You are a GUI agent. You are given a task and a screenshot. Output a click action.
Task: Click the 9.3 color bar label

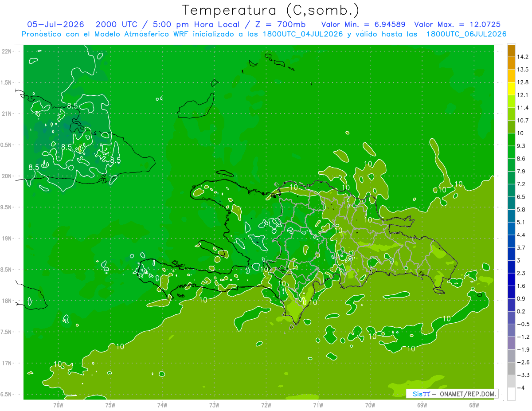pyautogui.click(x=521, y=145)
